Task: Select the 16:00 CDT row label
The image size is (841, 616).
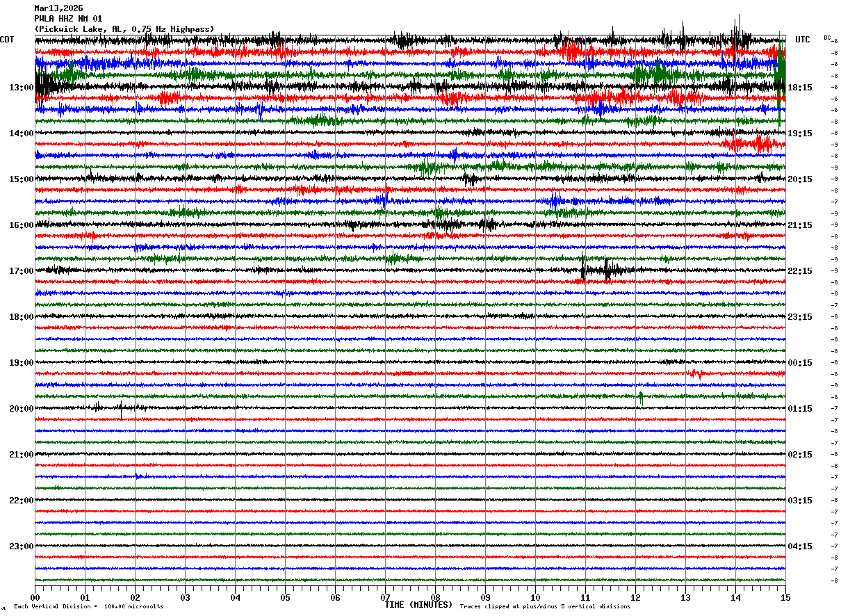Action: pos(22,225)
